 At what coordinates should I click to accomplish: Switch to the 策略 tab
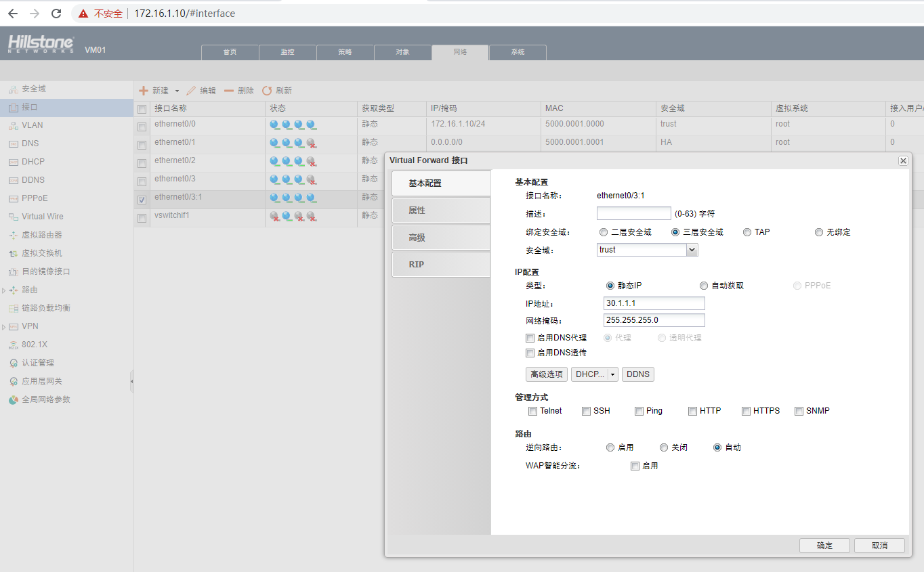pos(345,52)
